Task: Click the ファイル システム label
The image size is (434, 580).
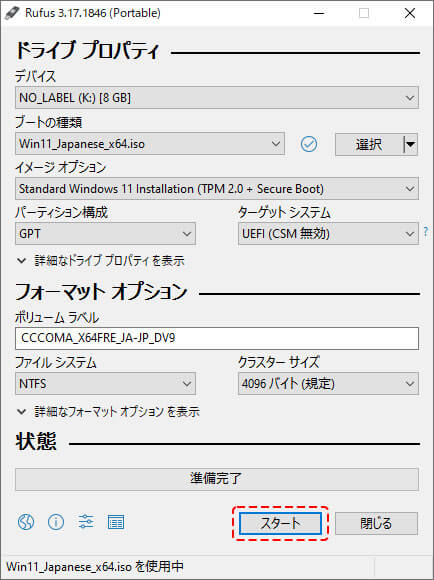Action: point(56,362)
